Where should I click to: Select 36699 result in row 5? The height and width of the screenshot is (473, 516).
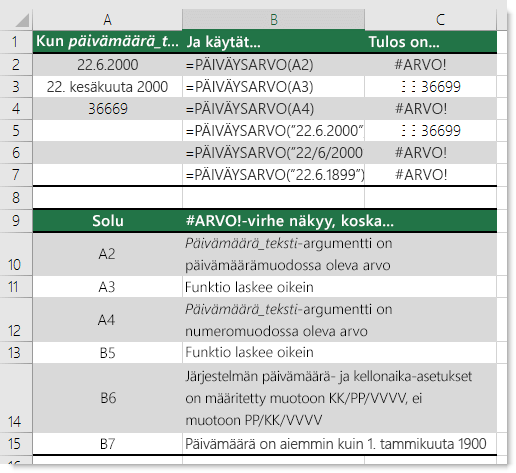pyautogui.click(x=431, y=131)
